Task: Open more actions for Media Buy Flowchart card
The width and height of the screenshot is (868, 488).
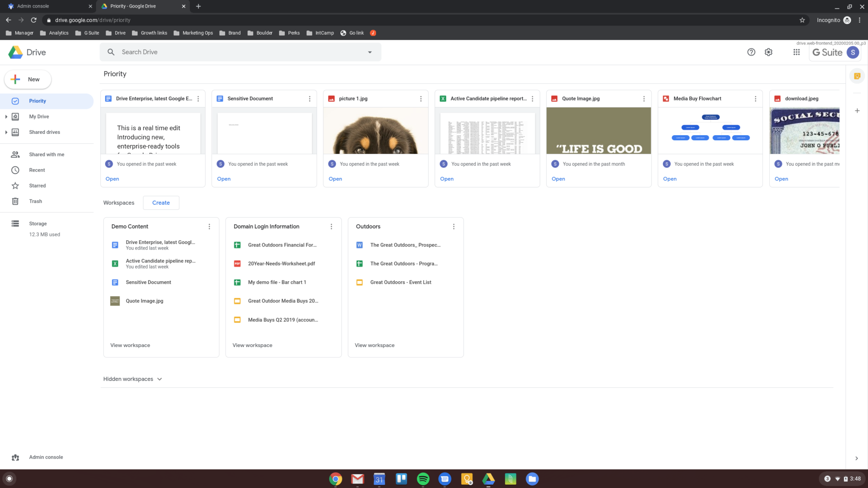Action: pos(755,99)
